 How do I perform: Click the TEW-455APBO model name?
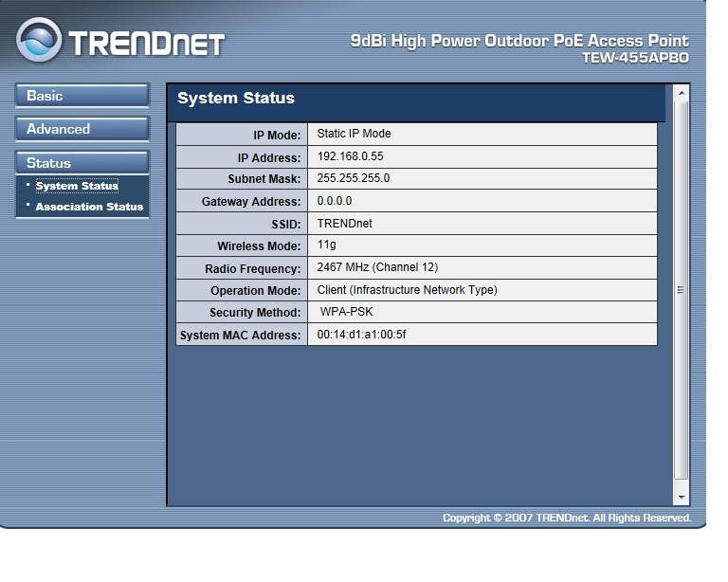coord(636,58)
